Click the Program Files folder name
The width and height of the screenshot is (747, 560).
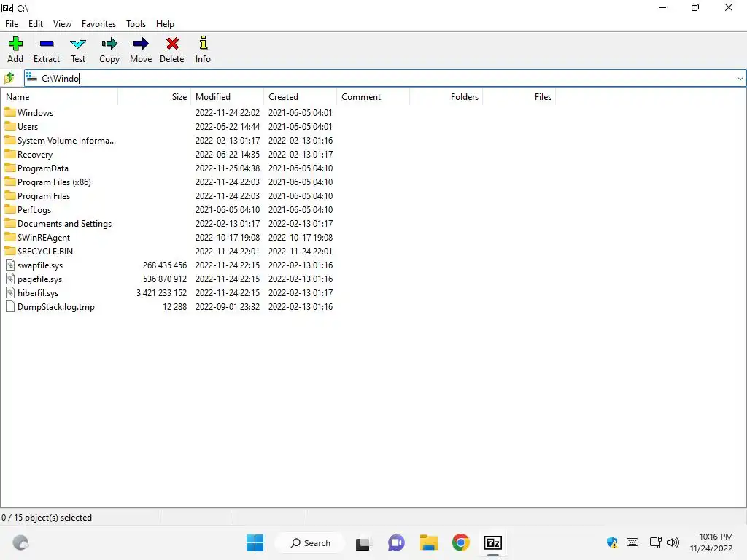(x=44, y=195)
